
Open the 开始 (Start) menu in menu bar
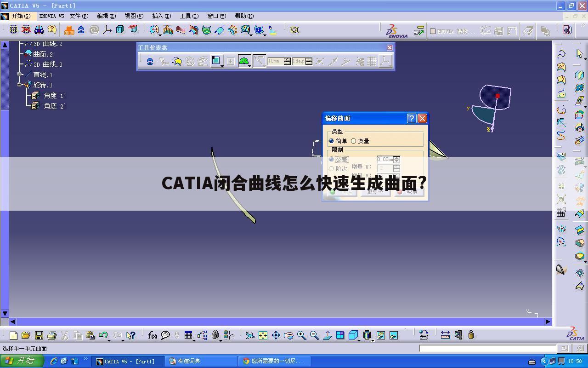coord(21,16)
